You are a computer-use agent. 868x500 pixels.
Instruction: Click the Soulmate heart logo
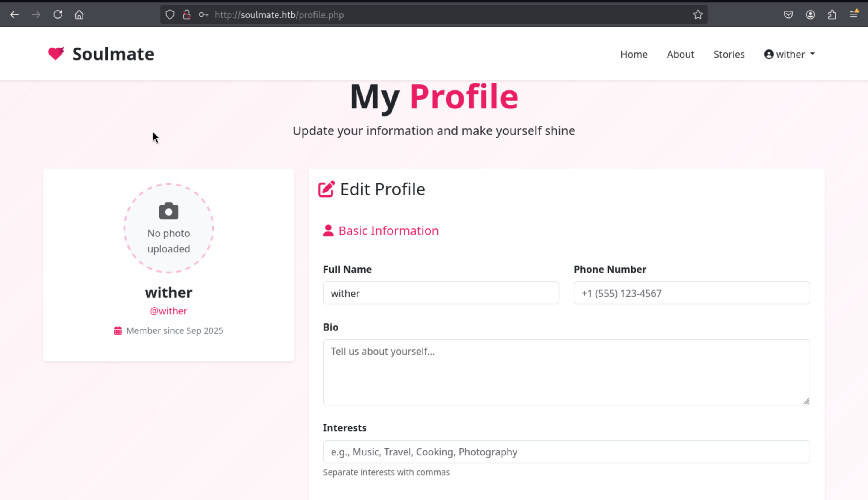[56, 54]
